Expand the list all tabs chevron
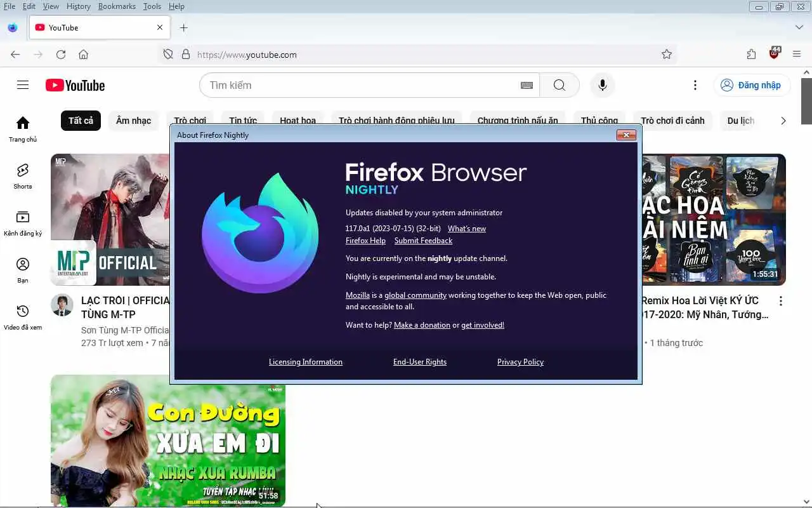Screen dimensions: 812x508 [x=799, y=27]
